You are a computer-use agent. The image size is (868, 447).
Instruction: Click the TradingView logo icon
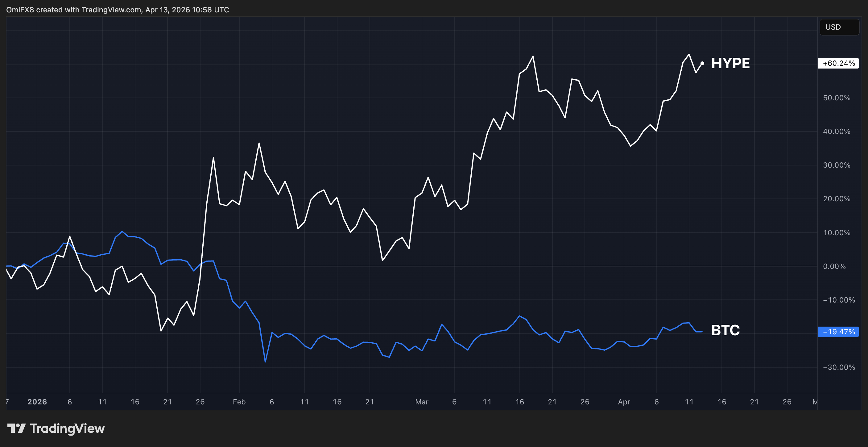coord(16,428)
